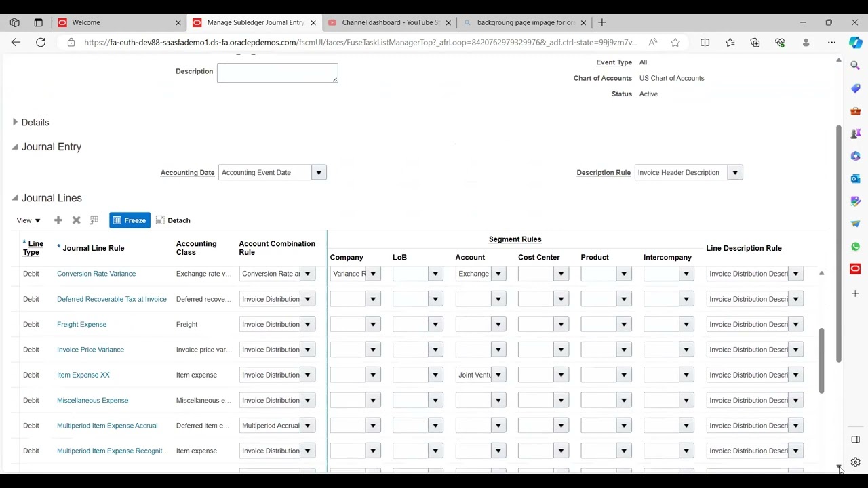Expand the Details section
The width and height of the screenshot is (868, 488).
(15, 122)
